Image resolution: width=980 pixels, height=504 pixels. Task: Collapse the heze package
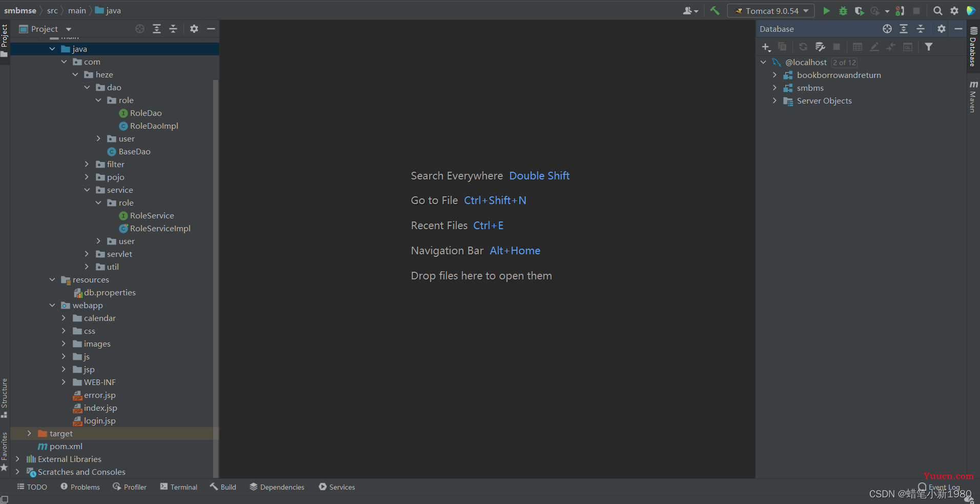(x=75, y=74)
